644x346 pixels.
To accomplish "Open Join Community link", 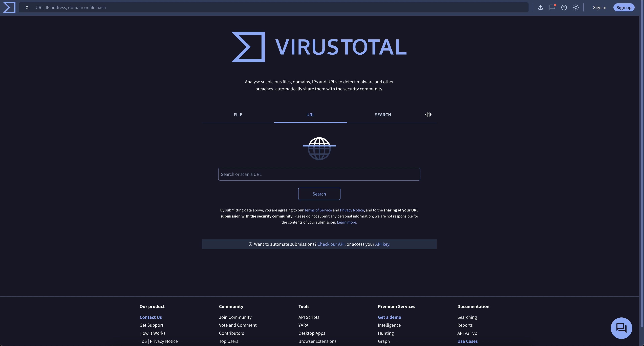I will [x=235, y=317].
